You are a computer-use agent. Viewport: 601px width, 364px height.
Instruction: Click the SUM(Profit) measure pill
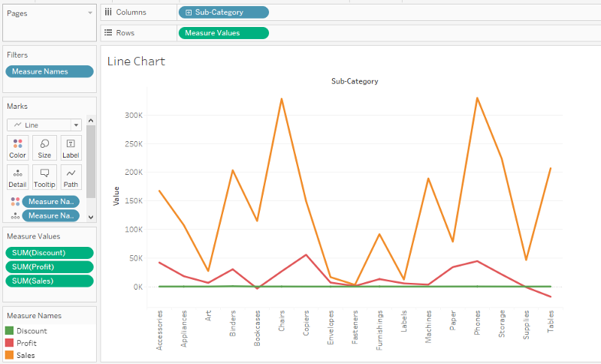[50, 266]
